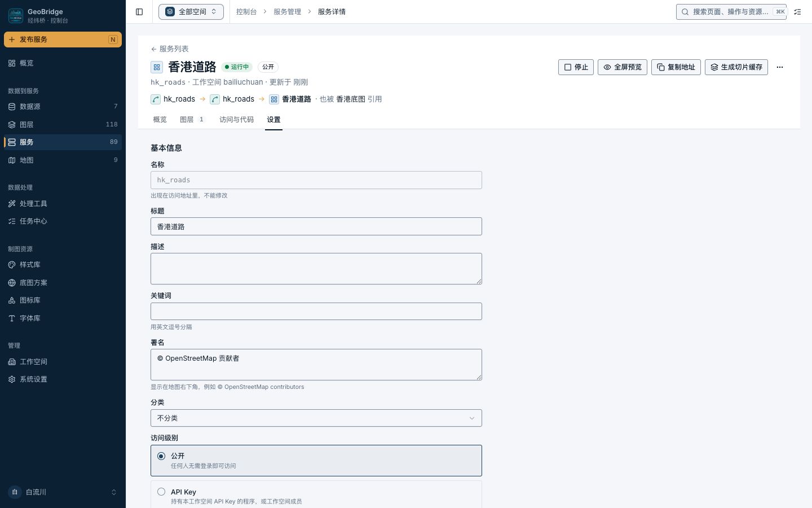This screenshot has width=812, height=508.
Task: Focus the search pages and resources field
Action: coord(731,12)
